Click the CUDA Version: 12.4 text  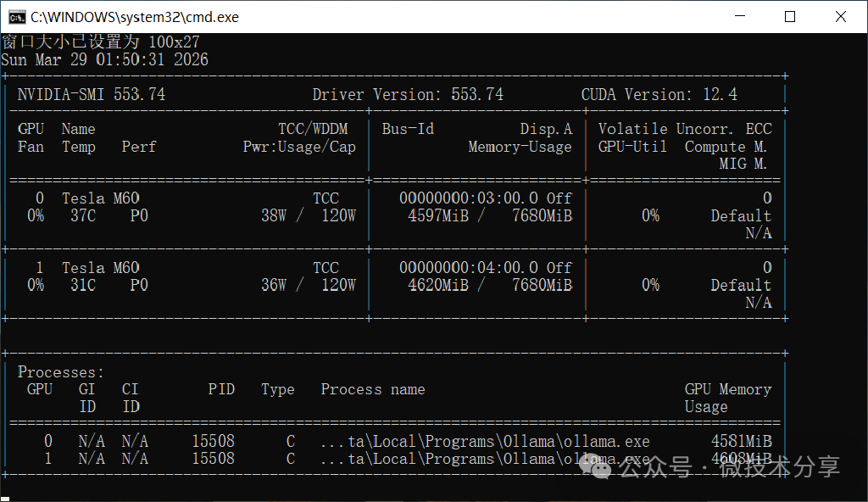[659, 94]
